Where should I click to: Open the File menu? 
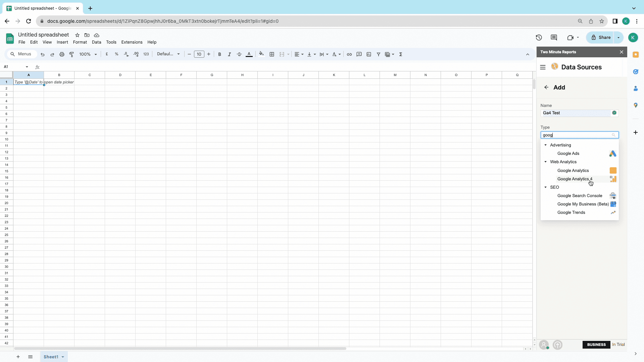click(x=22, y=42)
